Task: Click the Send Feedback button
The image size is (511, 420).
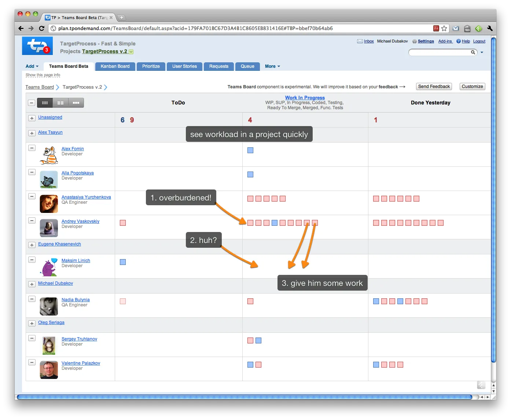Action: pos(434,86)
